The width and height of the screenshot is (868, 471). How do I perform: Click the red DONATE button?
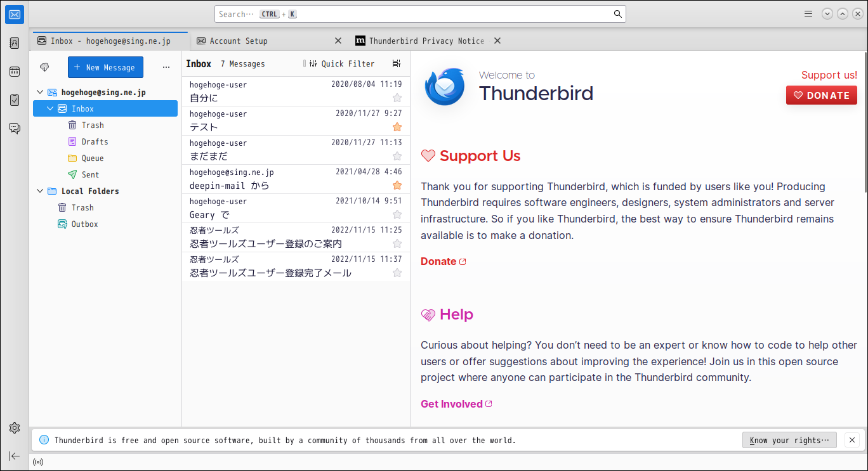(x=821, y=95)
